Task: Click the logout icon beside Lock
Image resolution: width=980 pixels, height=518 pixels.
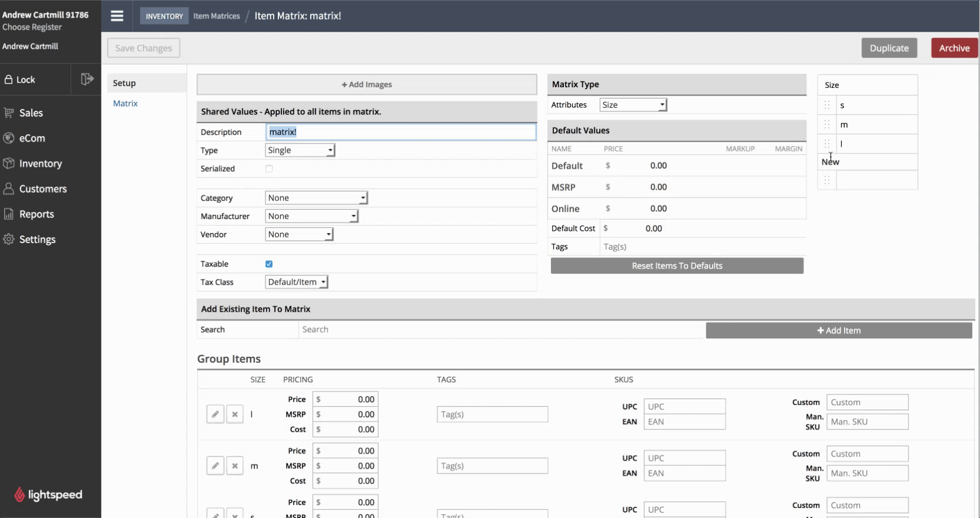Action: 87,79
